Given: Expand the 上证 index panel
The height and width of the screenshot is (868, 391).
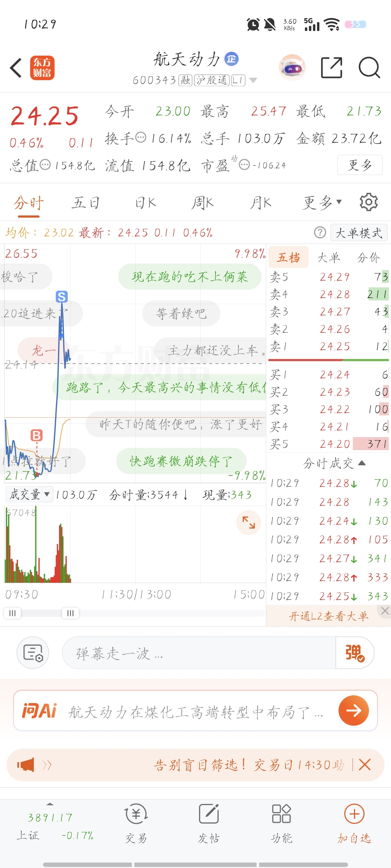Looking at the screenshot, I should (50, 804).
